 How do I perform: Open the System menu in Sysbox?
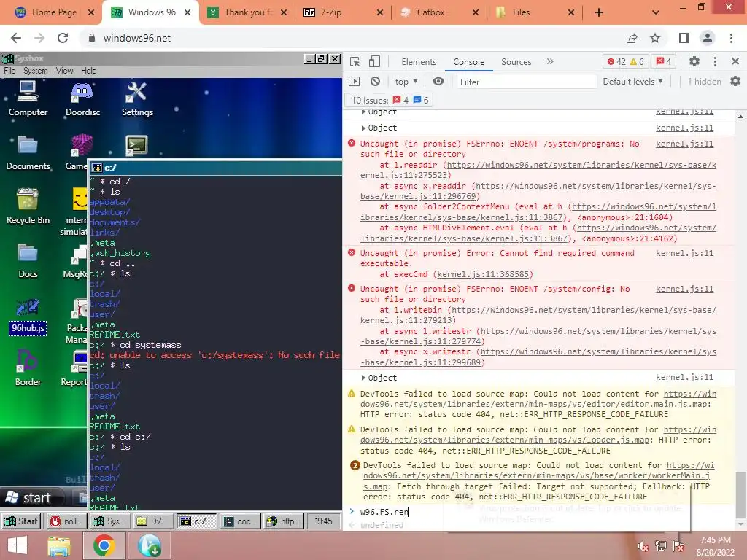click(x=35, y=71)
